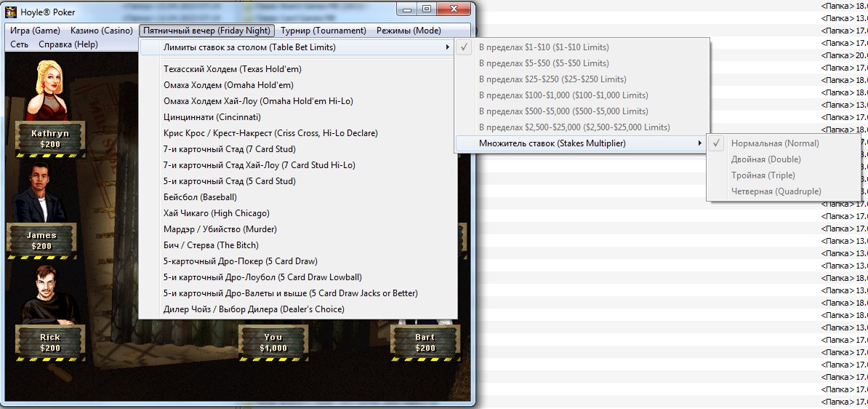Minimize the Hoyle Poker window
This screenshot has height=409, width=868.
(x=407, y=9)
